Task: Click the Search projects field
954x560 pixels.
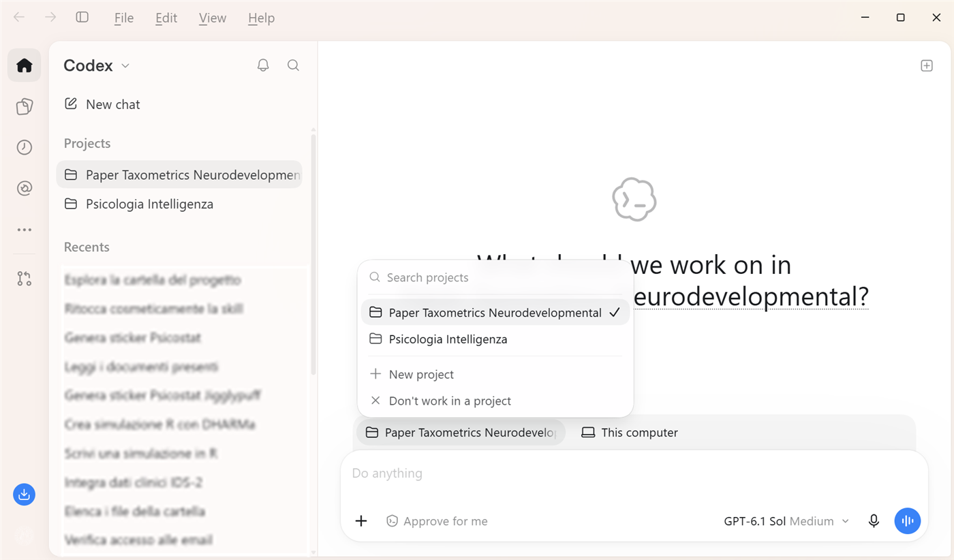Action: pyautogui.click(x=495, y=277)
